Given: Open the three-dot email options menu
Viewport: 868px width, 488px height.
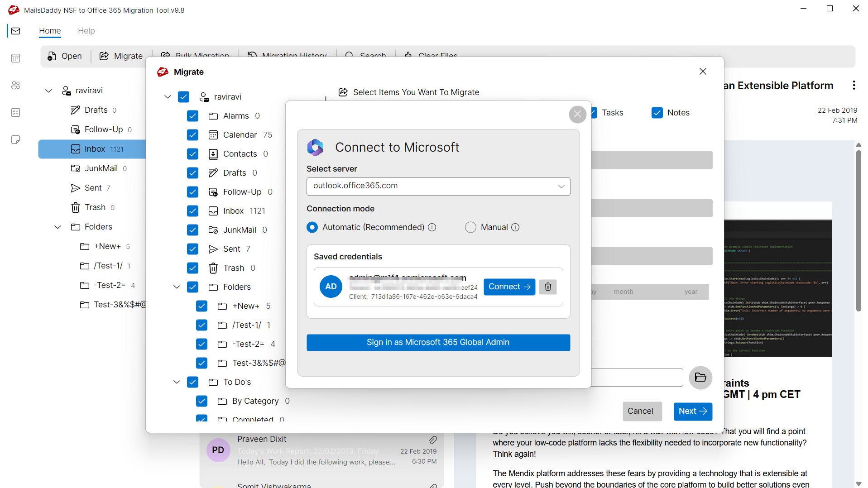Looking at the screenshot, I should coord(854,85).
